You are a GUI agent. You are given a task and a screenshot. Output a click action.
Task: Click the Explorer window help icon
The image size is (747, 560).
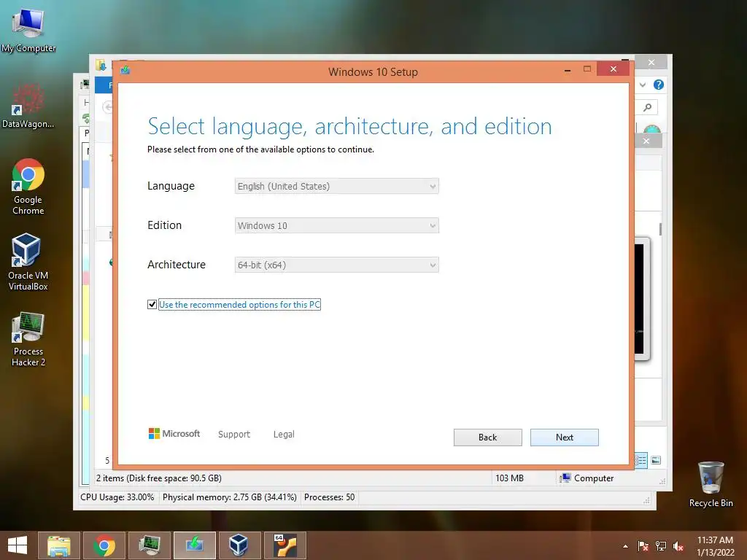(659, 85)
